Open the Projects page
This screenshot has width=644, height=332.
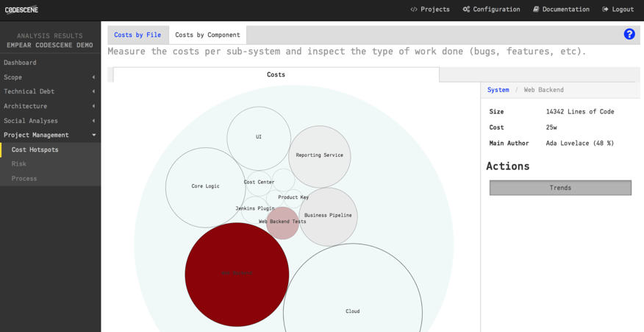[430, 10]
